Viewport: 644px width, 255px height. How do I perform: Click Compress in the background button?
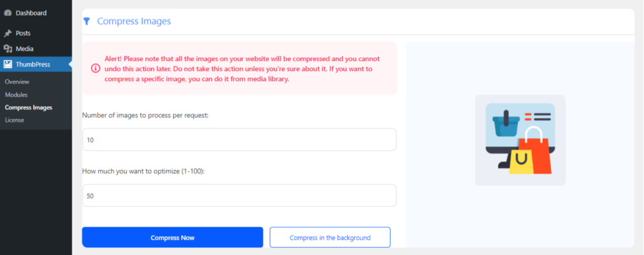tap(330, 237)
